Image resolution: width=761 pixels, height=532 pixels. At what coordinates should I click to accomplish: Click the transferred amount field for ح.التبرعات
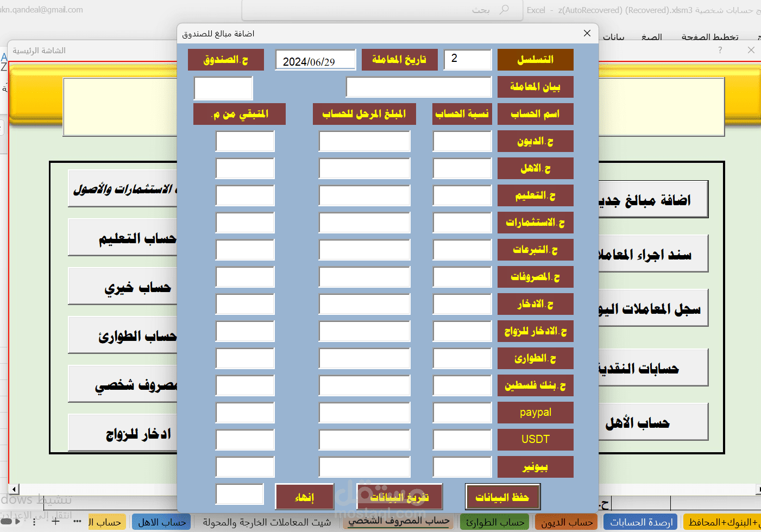tap(364, 250)
